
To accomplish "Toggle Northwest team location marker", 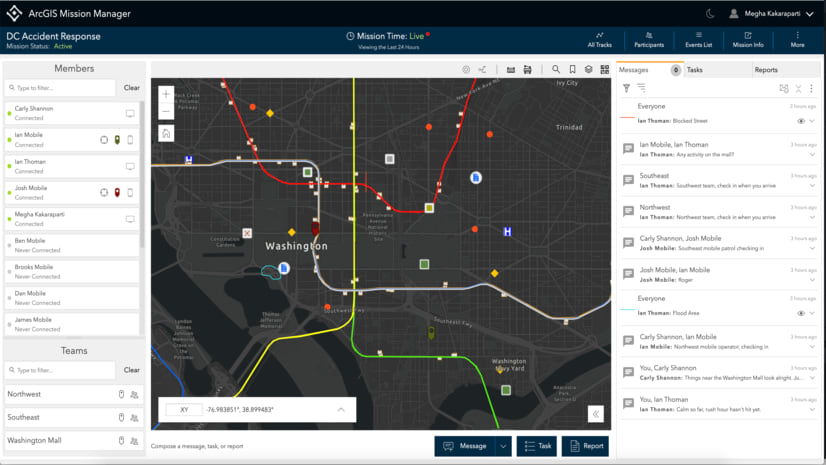I will (121, 394).
